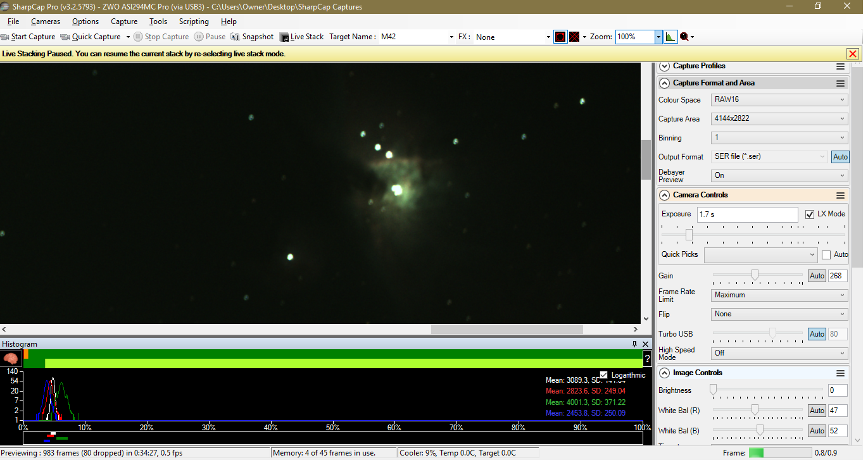The width and height of the screenshot is (868, 465).
Task: Open Image Controls hamburger menu icon
Action: [840, 373]
